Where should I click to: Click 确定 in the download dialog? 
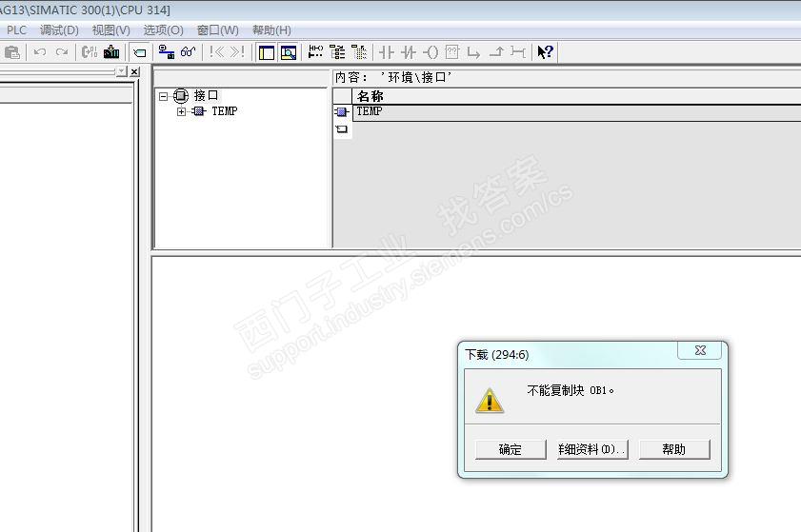(x=511, y=449)
